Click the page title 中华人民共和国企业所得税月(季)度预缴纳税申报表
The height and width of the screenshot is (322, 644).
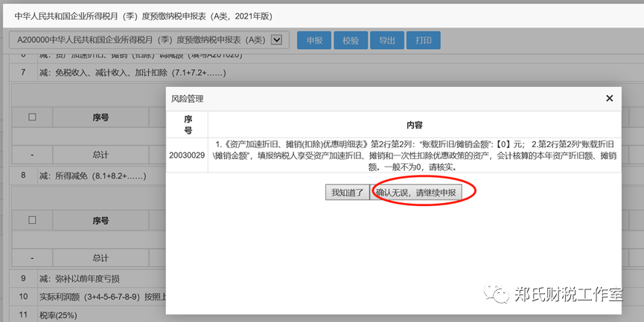pyautogui.click(x=144, y=16)
